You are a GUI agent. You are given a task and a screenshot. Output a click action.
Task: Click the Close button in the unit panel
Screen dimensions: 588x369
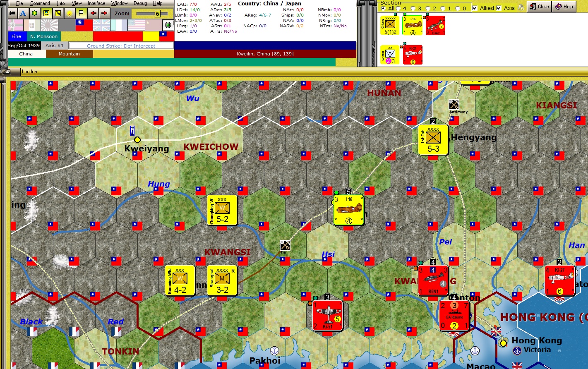538,7
